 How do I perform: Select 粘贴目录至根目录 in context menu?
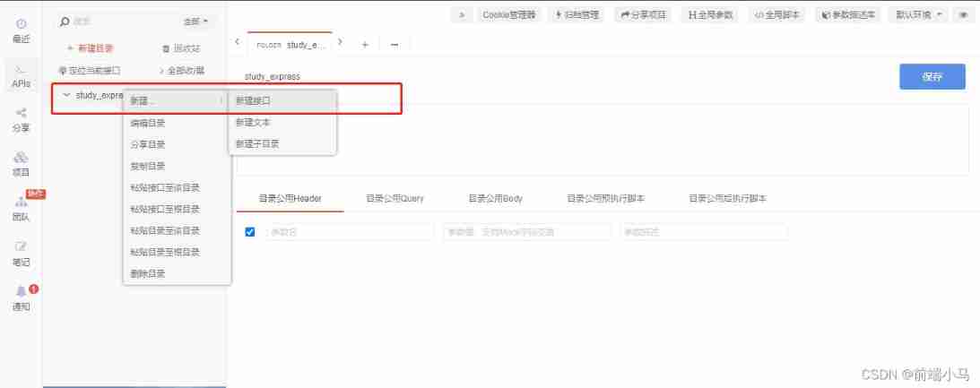point(177,252)
